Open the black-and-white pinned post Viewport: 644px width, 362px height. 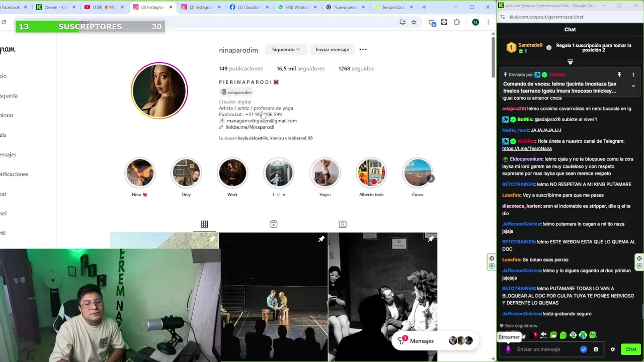383,297
